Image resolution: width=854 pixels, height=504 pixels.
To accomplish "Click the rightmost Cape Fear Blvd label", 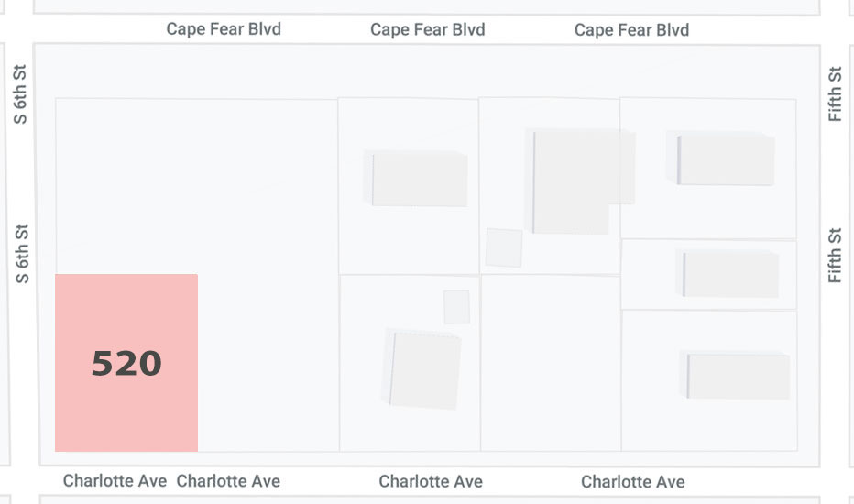I will [631, 30].
